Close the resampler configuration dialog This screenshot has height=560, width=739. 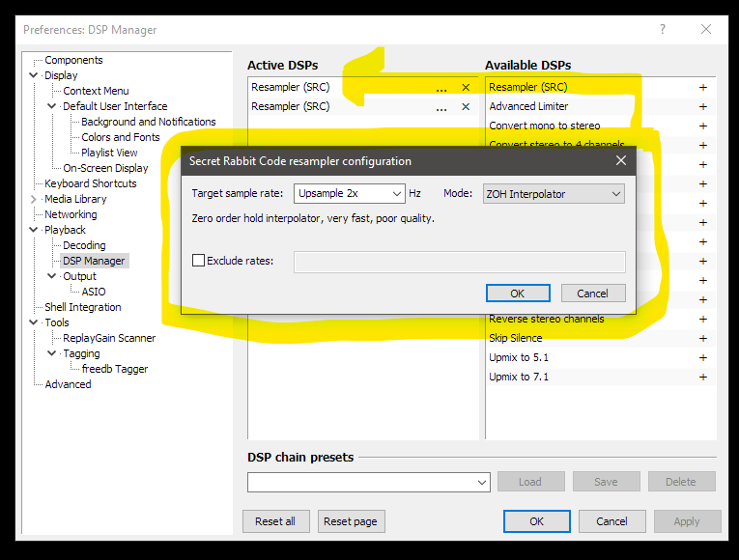click(621, 160)
